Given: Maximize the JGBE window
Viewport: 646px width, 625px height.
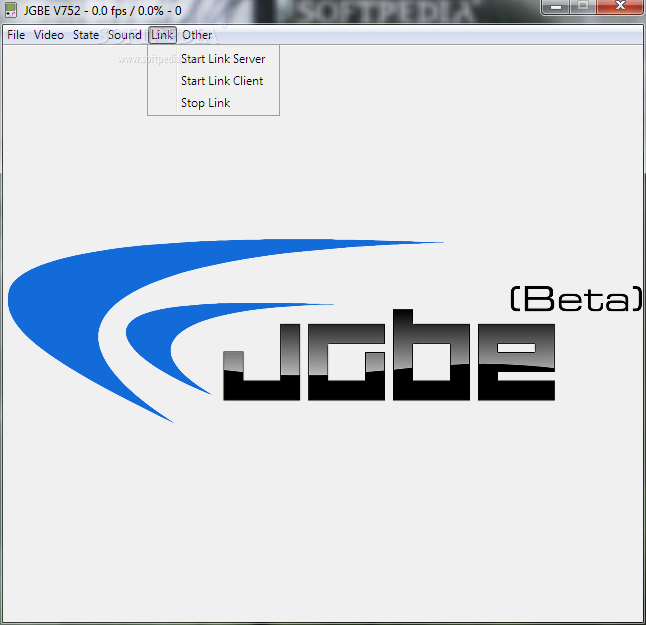Looking at the screenshot, I should click(x=583, y=7).
